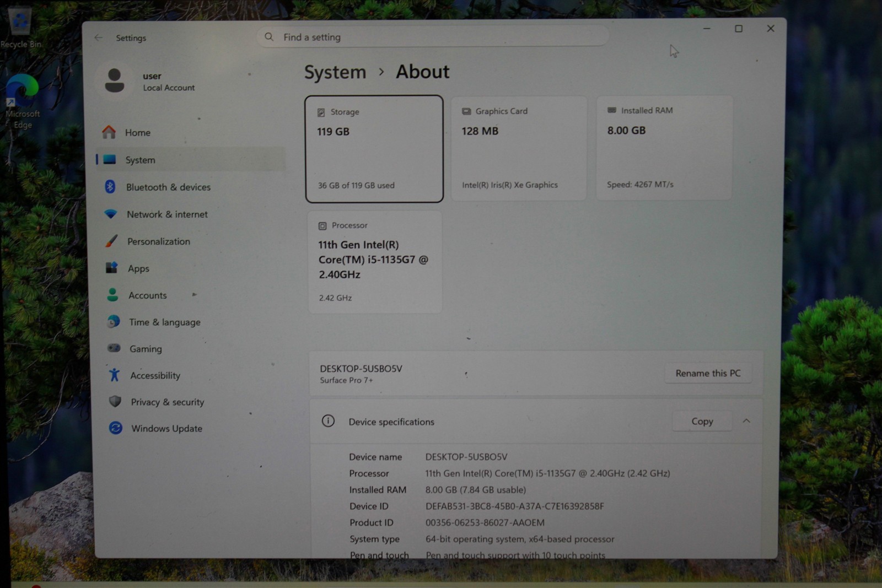Viewport: 882px width, 588px height.
Task: Click the Surface Pro 7+ model text
Action: pos(347,380)
